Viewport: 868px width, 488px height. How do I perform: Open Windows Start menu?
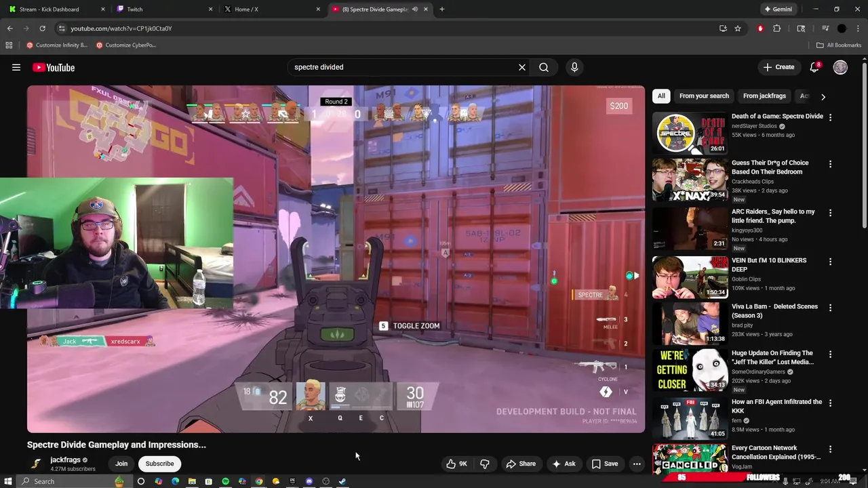click(7, 481)
